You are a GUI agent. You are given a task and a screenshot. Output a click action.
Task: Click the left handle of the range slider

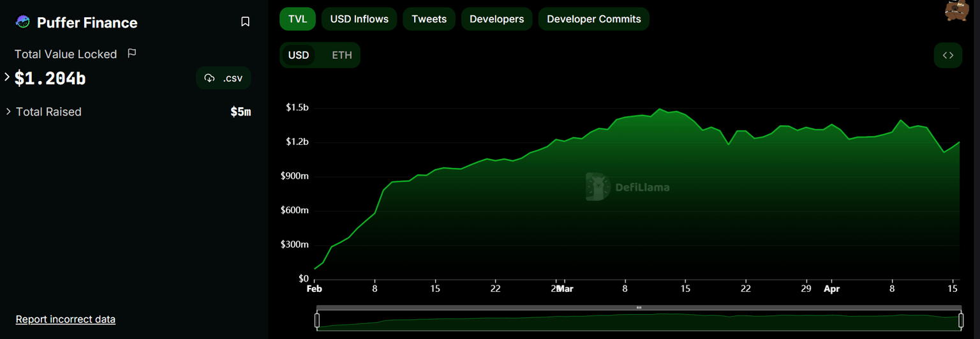317,320
